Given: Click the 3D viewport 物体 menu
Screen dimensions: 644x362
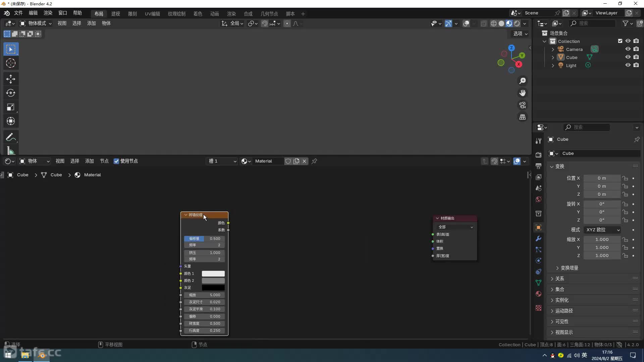Looking at the screenshot, I should (106, 23).
